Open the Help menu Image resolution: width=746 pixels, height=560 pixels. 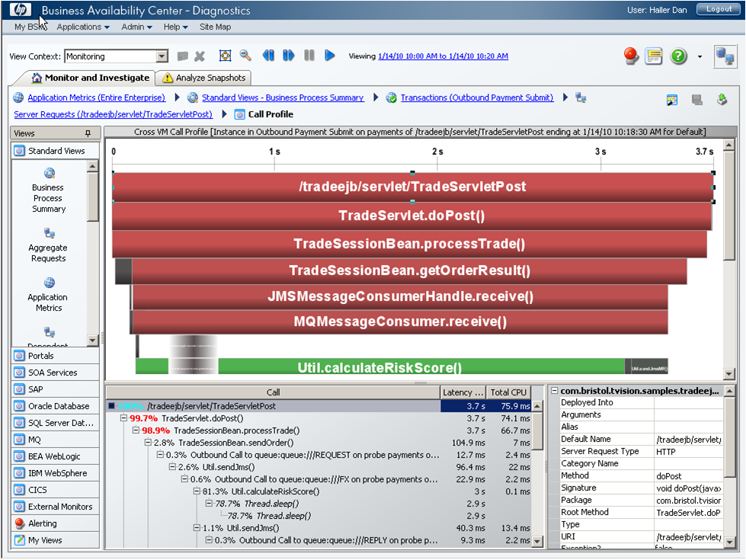point(175,27)
